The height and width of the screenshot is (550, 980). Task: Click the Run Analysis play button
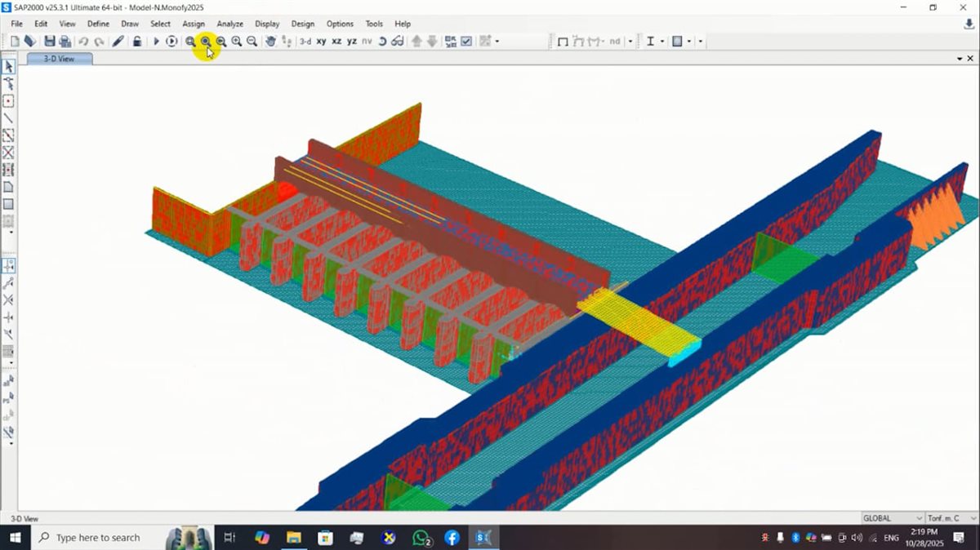(x=156, y=41)
